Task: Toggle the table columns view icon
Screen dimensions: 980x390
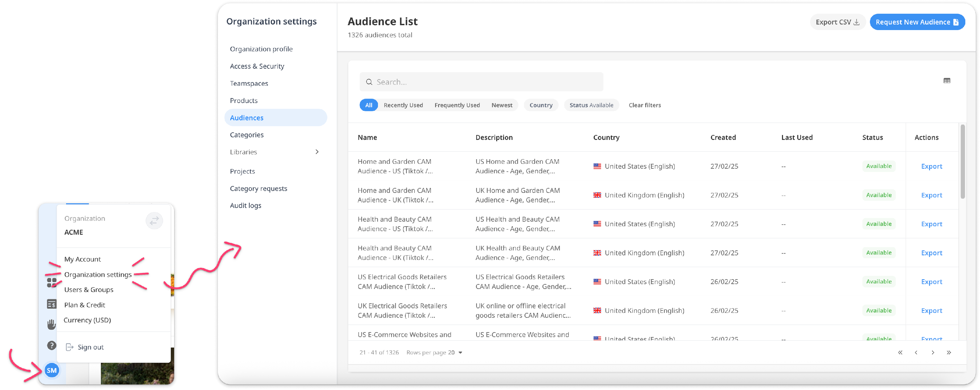Action: coord(947,81)
